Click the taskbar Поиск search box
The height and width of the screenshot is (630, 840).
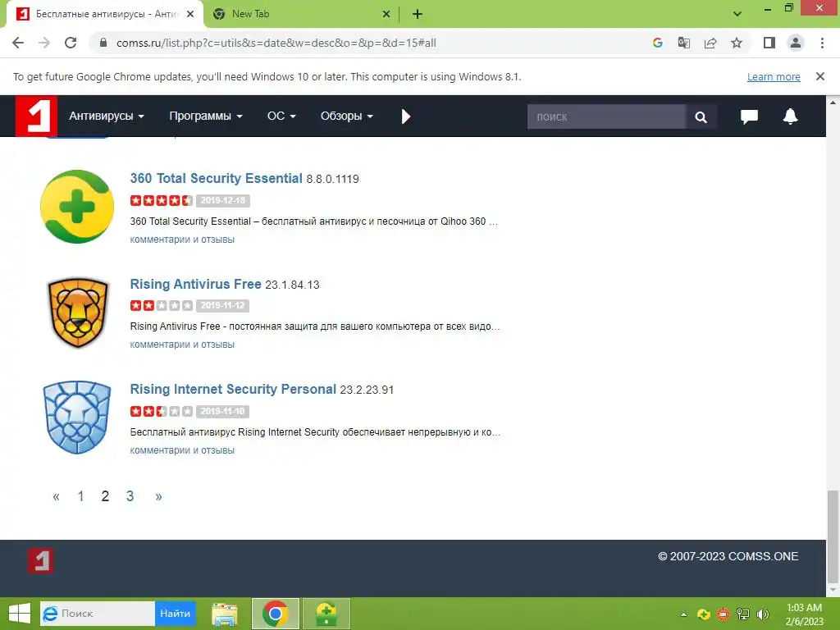pos(98,614)
